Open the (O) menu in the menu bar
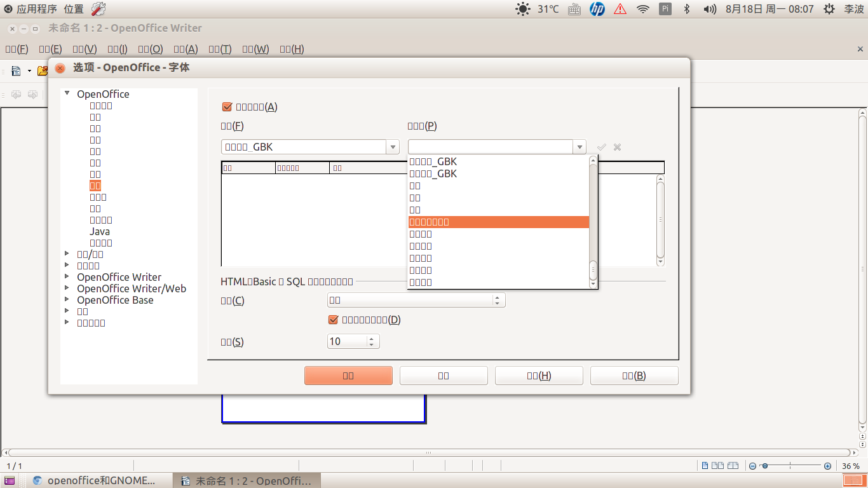The height and width of the screenshot is (488, 868). (151, 49)
